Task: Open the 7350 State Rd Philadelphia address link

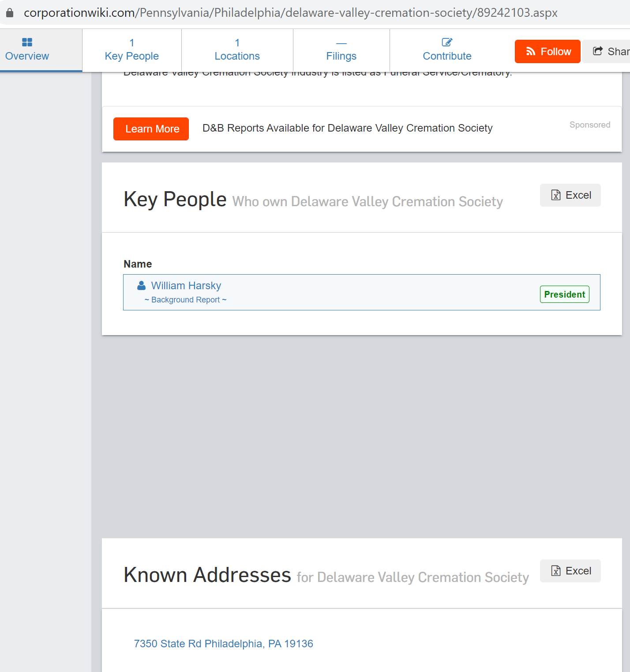Action: [x=224, y=644]
